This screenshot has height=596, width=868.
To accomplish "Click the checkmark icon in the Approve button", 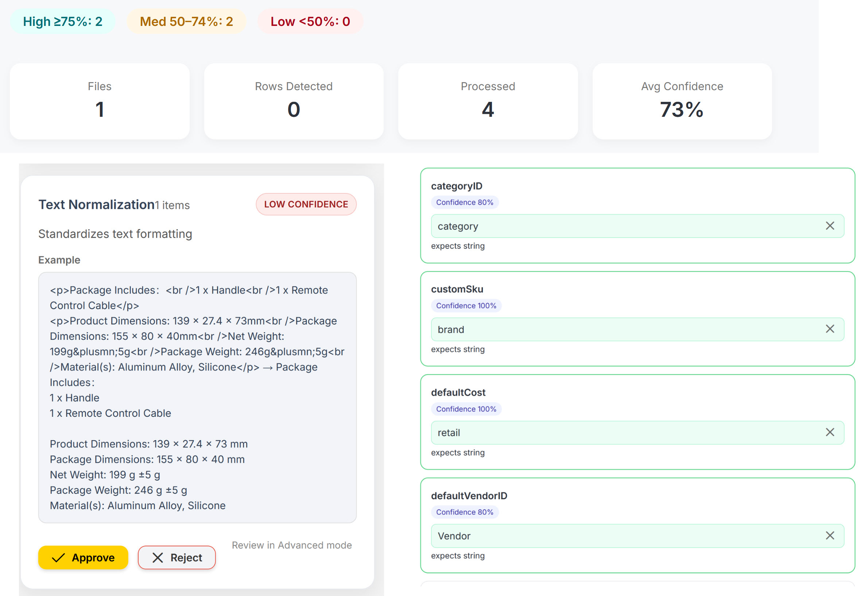I will click(x=58, y=558).
